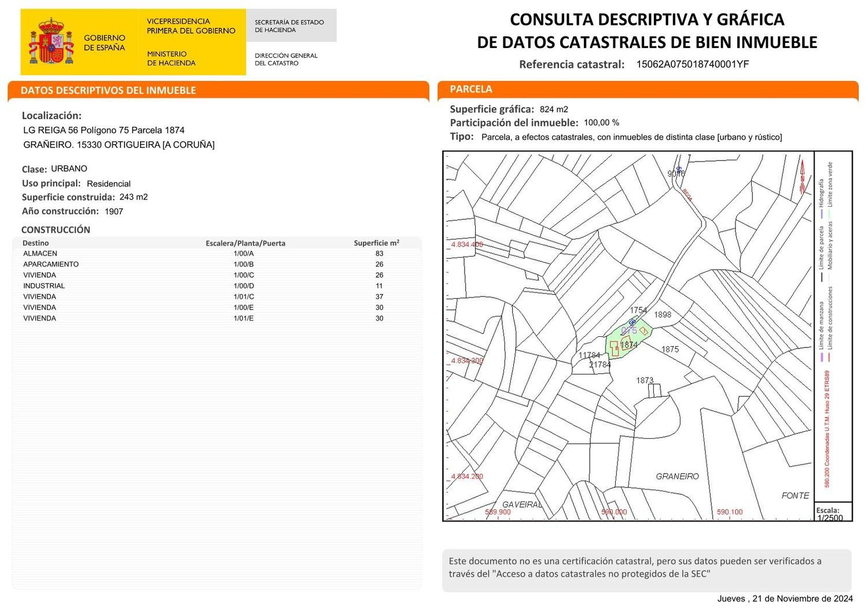Click the 'Tipo:' parcel description text
This screenshot has height=613, width=868.
click(631, 137)
